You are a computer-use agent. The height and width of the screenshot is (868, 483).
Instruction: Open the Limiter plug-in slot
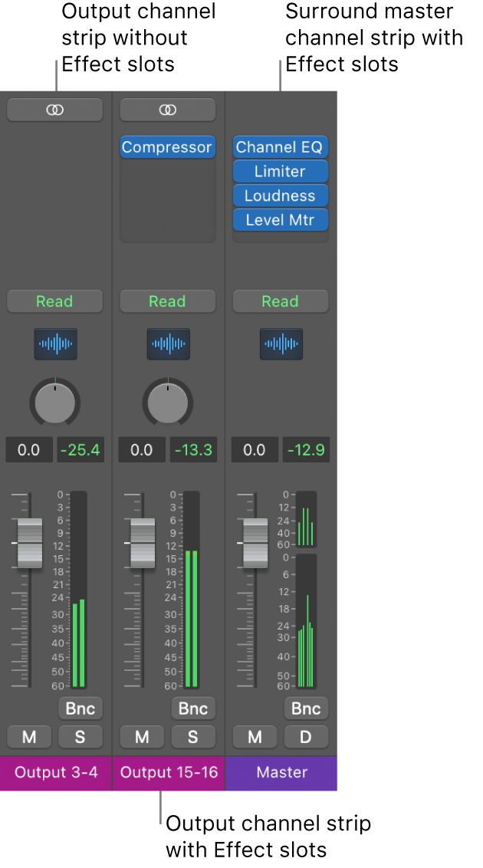(281, 172)
